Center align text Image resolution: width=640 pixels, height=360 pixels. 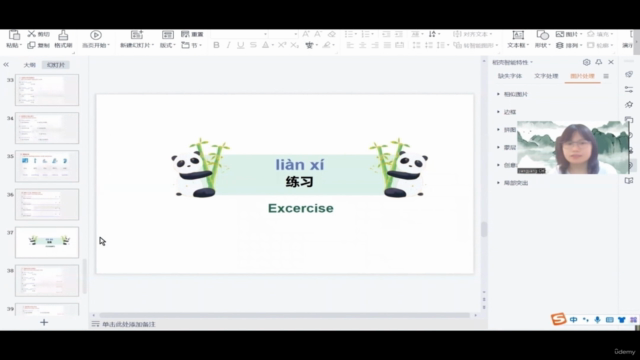362,45
